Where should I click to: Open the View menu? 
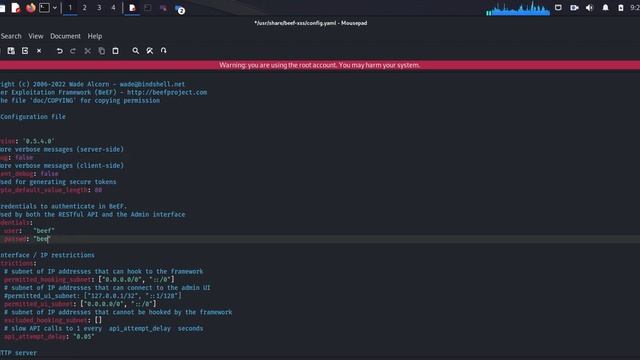point(36,36)
